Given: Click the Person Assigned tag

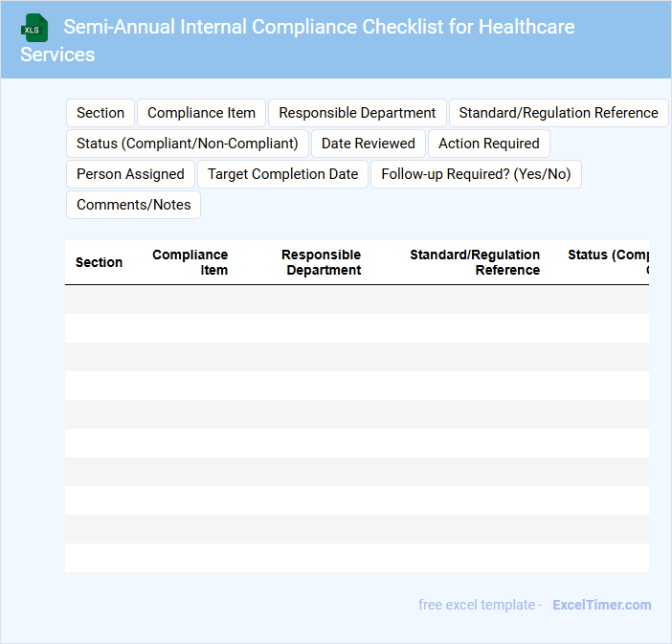Looking at the screenshot, I should point(130,174).
